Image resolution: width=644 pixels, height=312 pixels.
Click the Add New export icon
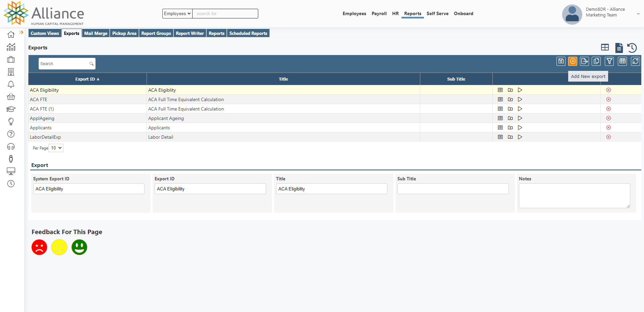573,61
